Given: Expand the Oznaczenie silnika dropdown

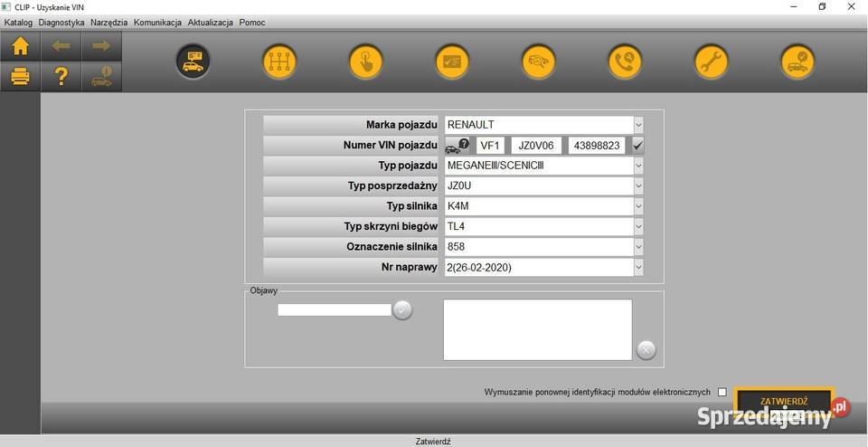Looking at the screenshot, I should pos(638,246).
